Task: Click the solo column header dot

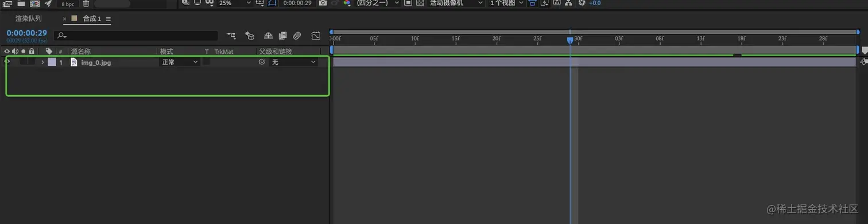Action: [24, 52]
